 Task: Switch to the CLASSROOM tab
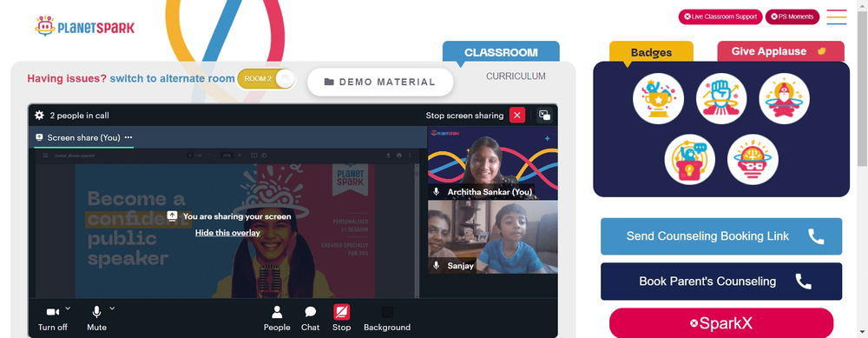click(x=501, y=52)
